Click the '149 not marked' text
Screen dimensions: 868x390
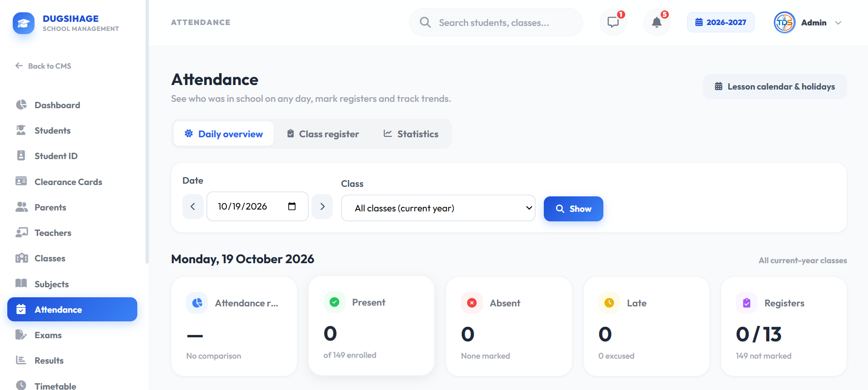click(763, 356)
